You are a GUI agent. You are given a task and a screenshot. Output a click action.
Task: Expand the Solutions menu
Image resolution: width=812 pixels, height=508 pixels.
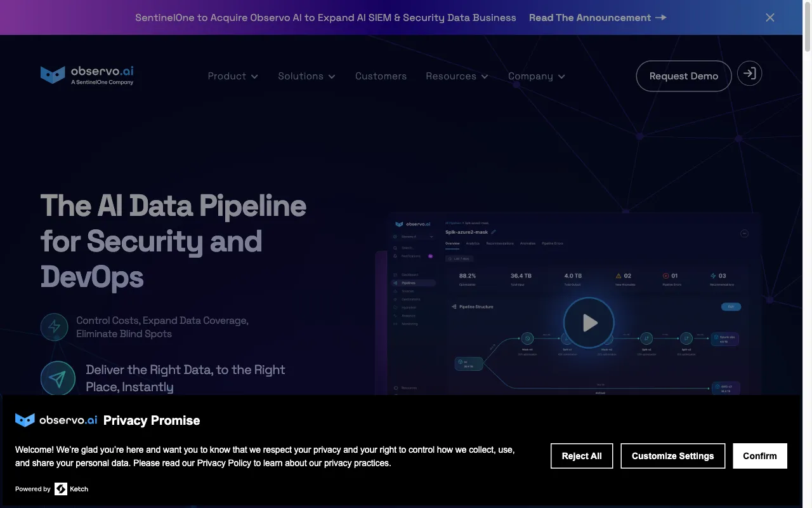306,76
